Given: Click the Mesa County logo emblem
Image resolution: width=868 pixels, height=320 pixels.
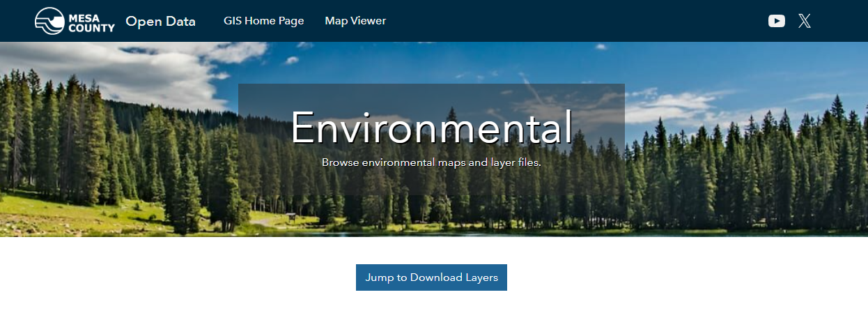Looking at the screenshot, I should (49, 21).
